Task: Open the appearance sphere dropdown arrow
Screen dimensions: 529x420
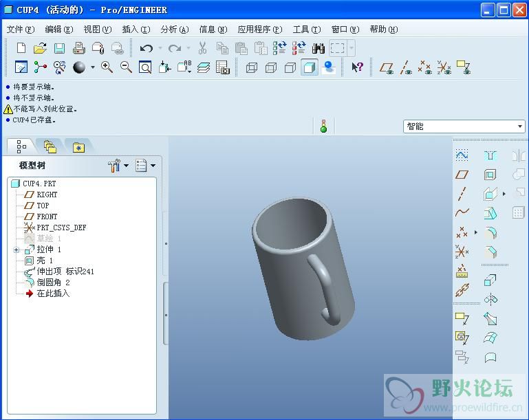Action: [x=93, y=67]
